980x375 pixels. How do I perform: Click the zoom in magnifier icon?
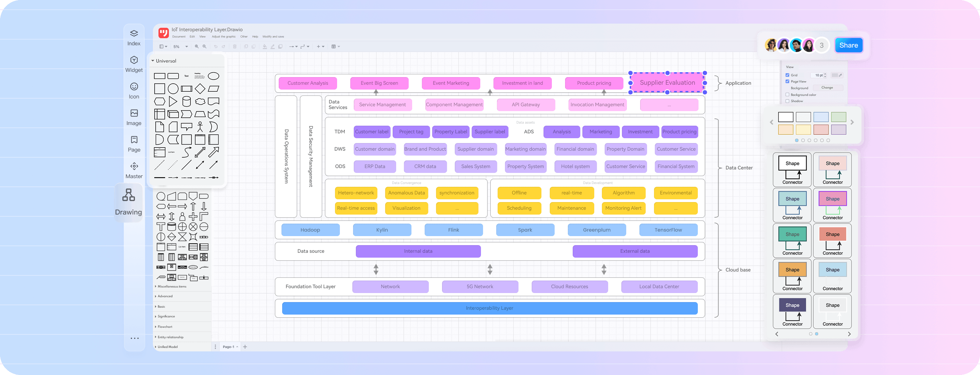[x=197, y=46]
